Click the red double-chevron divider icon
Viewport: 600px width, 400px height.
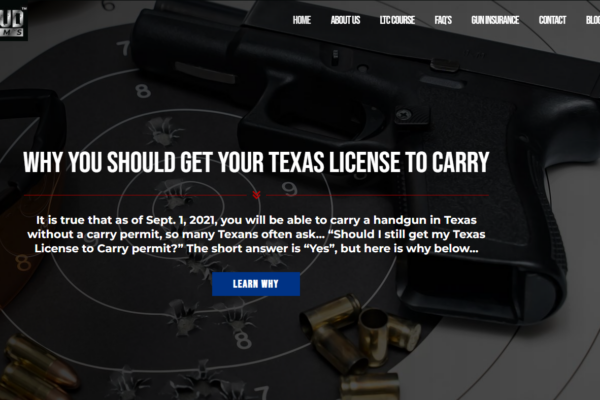[x=256, y=195]
